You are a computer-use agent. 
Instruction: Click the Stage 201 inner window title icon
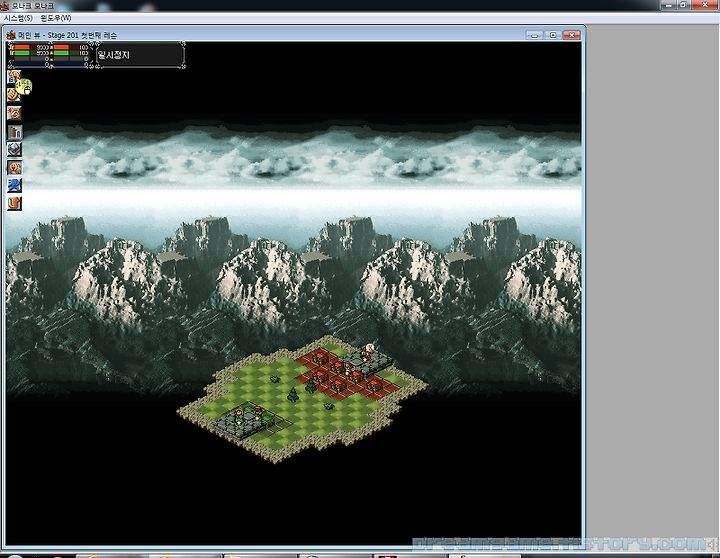[11, 35]
